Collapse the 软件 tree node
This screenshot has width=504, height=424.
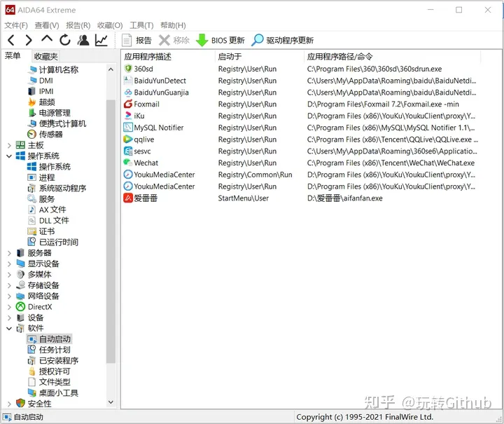[9, 329]
